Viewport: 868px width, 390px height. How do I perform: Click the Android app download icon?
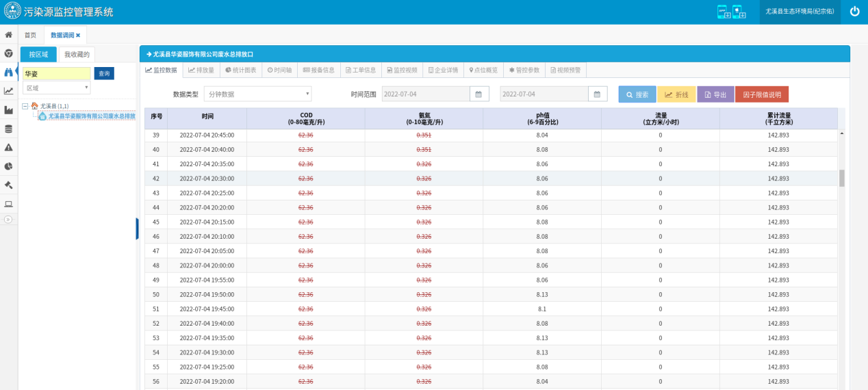pos(723,12)
